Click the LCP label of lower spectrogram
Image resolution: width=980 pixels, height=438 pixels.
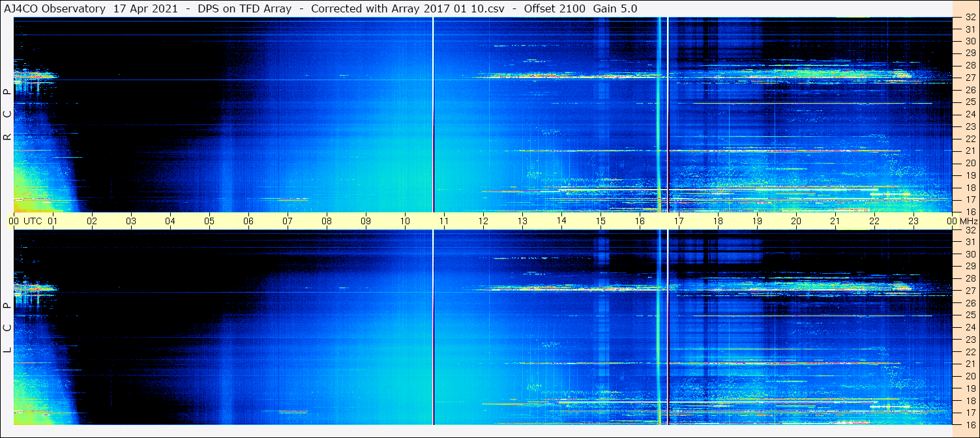(x=7, y=328)
